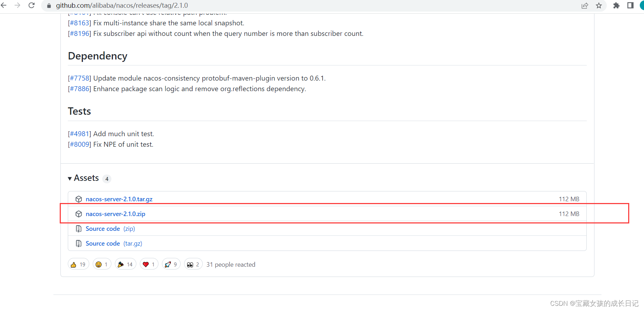Go back with the browser back arrow
644x310 pixels.
coord(4,5)
